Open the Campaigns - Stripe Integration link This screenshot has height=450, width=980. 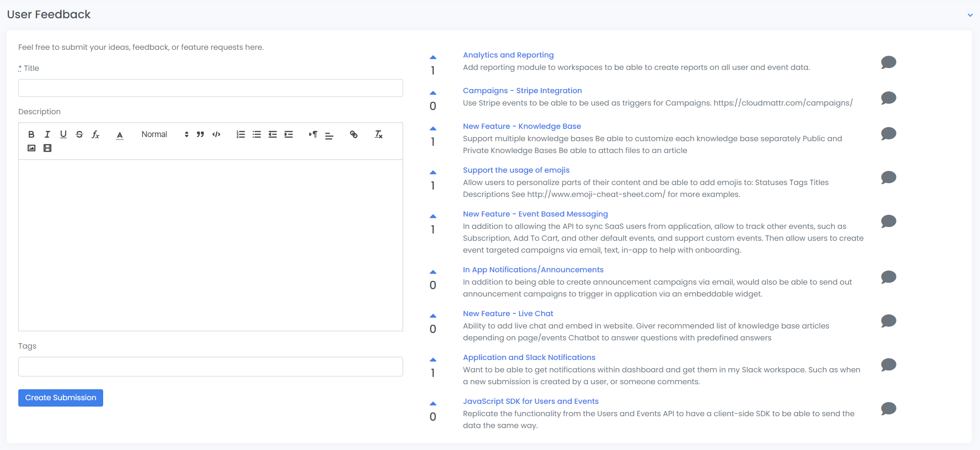522,90
